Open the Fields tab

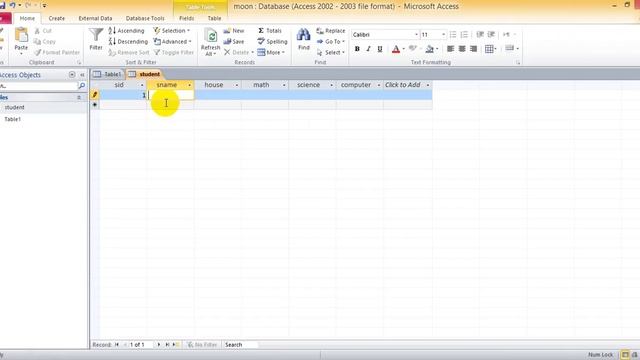pyautogui.click(x=187, y=18)
